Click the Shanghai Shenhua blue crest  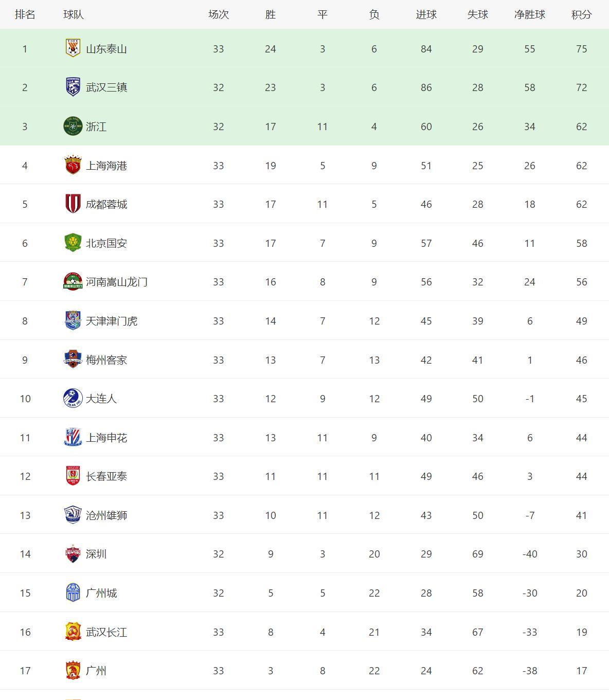pos(73,438)
